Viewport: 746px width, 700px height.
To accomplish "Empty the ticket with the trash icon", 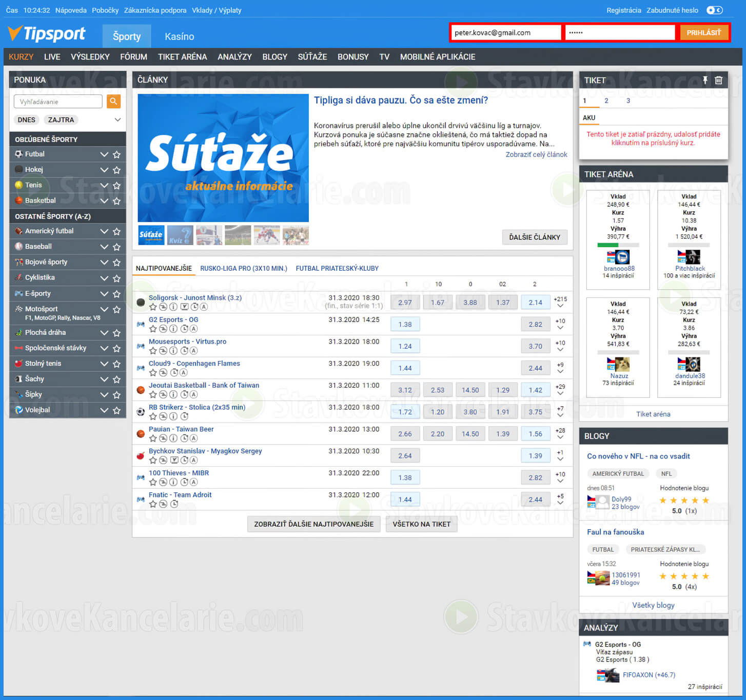I will (718, 80).
